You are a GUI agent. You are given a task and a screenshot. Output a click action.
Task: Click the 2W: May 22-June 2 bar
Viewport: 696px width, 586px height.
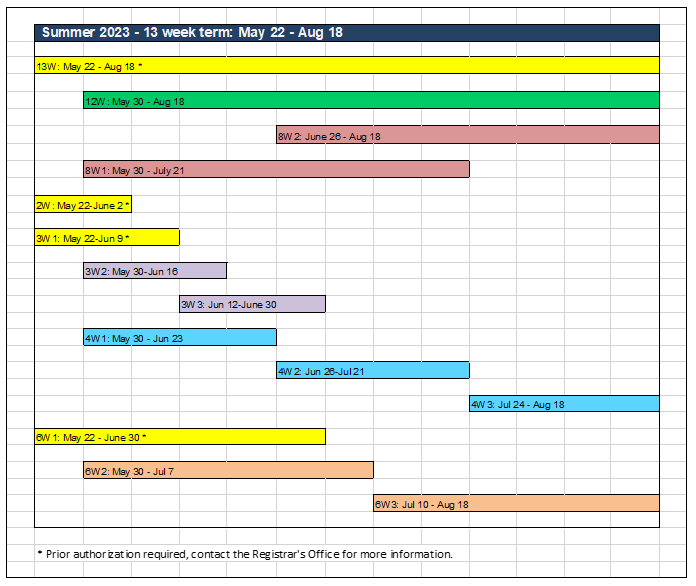(83, 204)
